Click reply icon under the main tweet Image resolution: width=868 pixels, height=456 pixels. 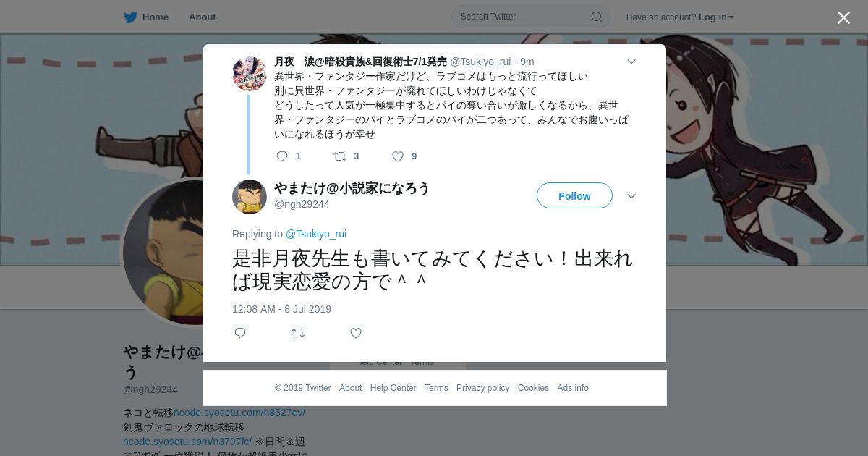[240, 333]
